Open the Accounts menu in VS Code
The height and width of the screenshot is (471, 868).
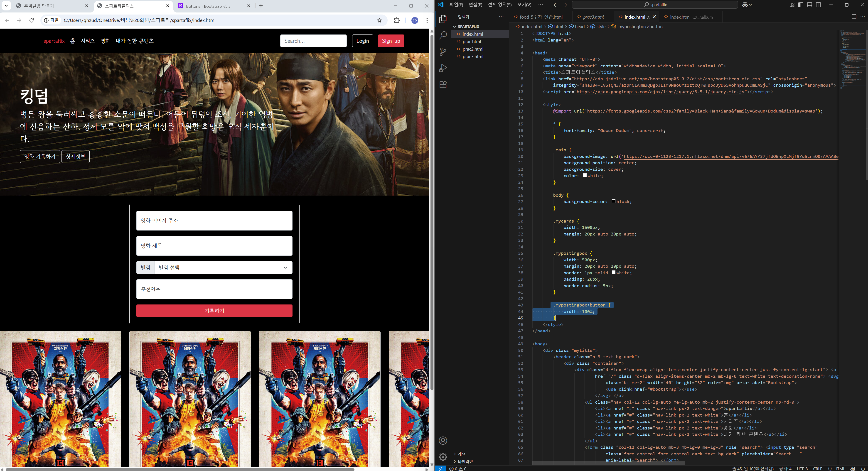(x=443, y=441)
